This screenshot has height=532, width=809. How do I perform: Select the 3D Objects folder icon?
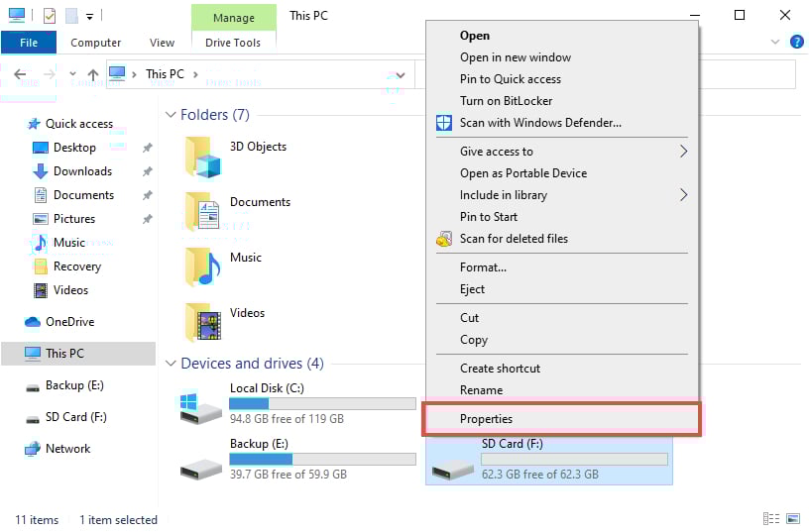203,155
